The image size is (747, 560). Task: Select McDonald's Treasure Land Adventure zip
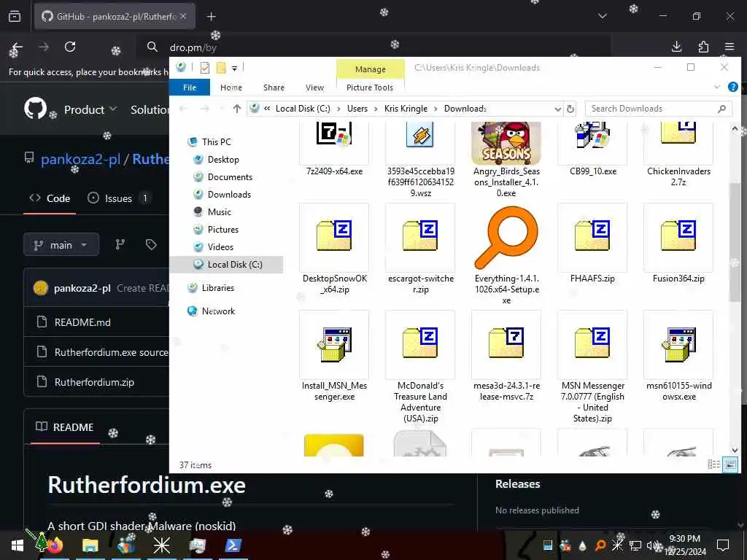(420, 343)
